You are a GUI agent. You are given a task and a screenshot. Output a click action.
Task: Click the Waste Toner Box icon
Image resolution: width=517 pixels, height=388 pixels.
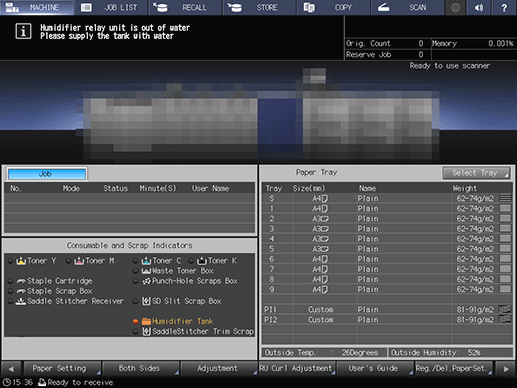tap(146, 271)
